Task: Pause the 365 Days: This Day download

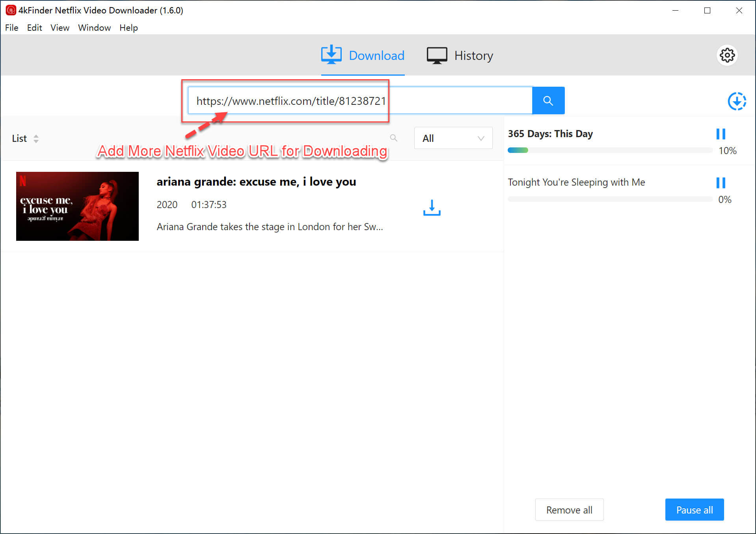Action: tap(721, 134)
